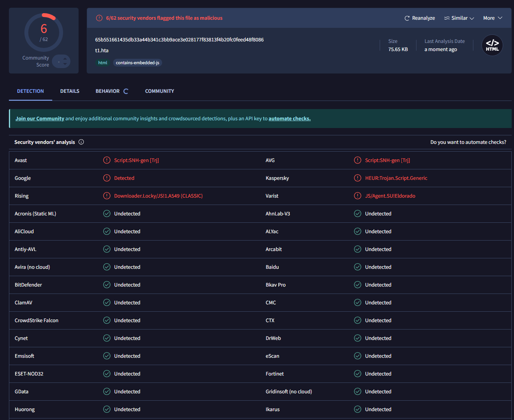Click the checkmark icon for Baidu
This screenshot has width=514, height=420.
pos(358,267)
